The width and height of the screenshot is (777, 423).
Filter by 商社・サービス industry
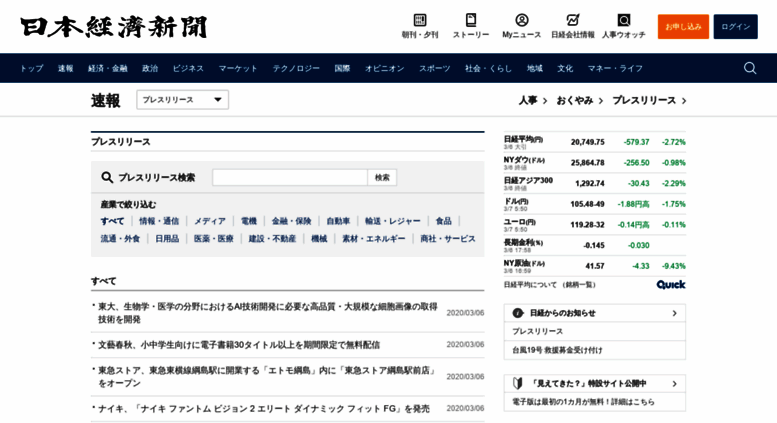(448, 239)
